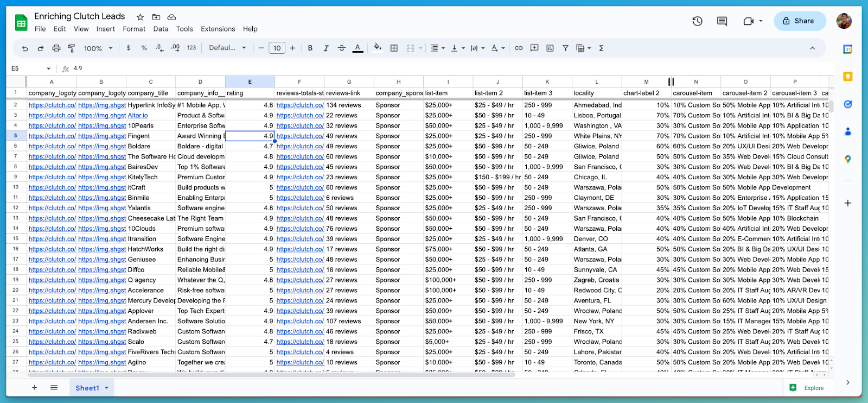Open Contacts in side panel

click(x=848, y=131)
